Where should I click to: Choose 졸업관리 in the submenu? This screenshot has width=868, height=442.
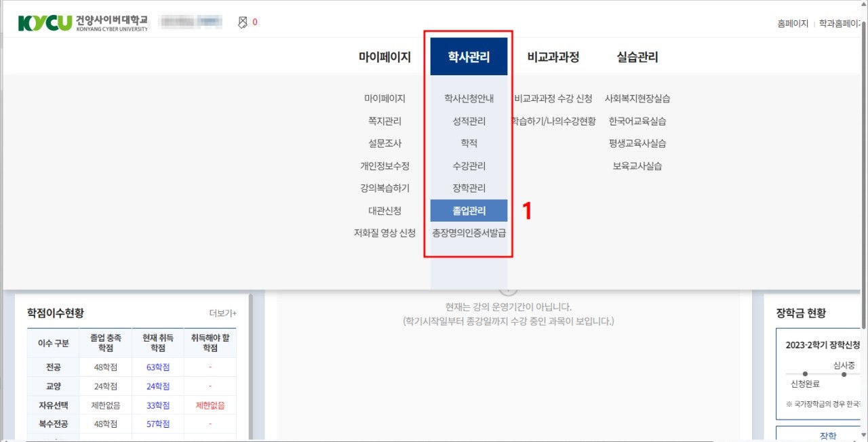pyautogui.click(x=469, y=211)
